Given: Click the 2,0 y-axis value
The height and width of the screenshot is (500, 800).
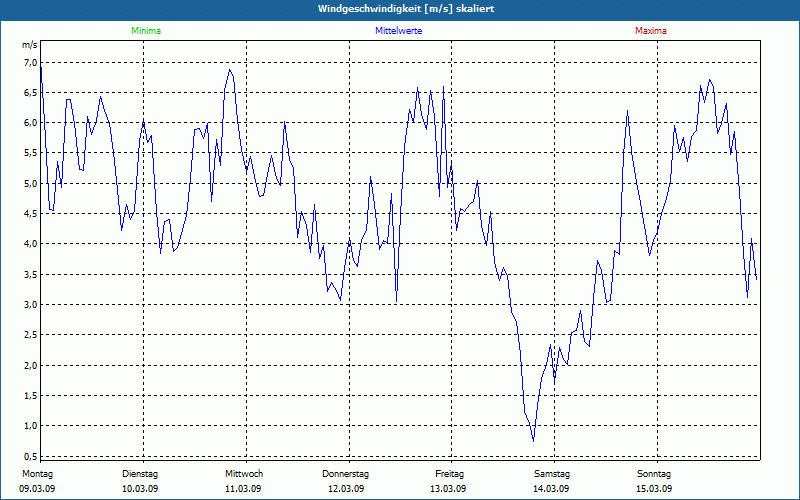Looking at the screenshot, I should (31, 365).
